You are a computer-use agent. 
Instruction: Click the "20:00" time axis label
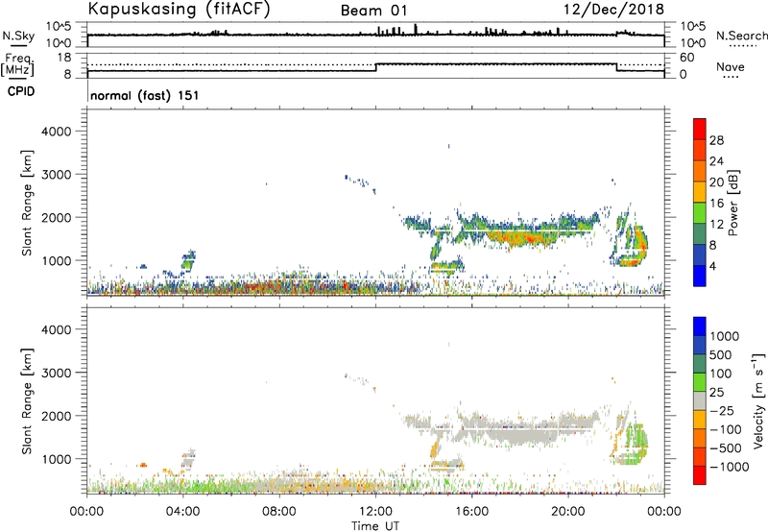point(568,512)
